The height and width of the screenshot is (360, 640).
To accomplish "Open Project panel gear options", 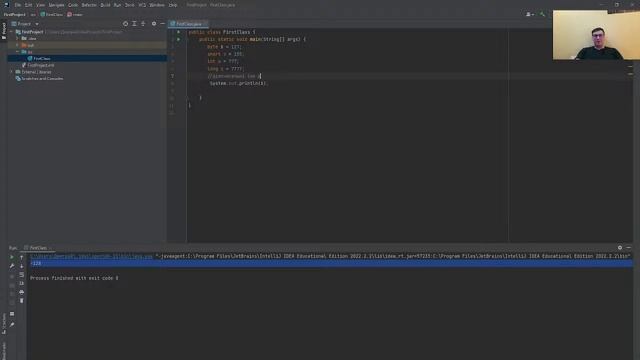I will (154, 24).
